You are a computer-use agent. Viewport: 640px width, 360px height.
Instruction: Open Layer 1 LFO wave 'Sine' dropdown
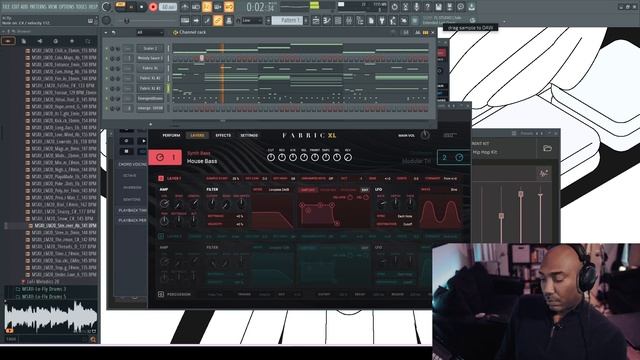pyautogui.click(x=454, y=190)
